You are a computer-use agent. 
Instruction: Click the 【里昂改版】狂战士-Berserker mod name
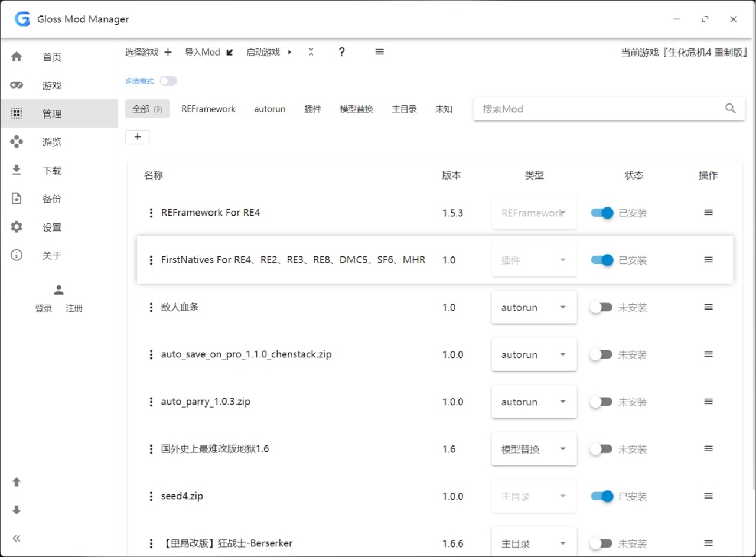point(227,543)
